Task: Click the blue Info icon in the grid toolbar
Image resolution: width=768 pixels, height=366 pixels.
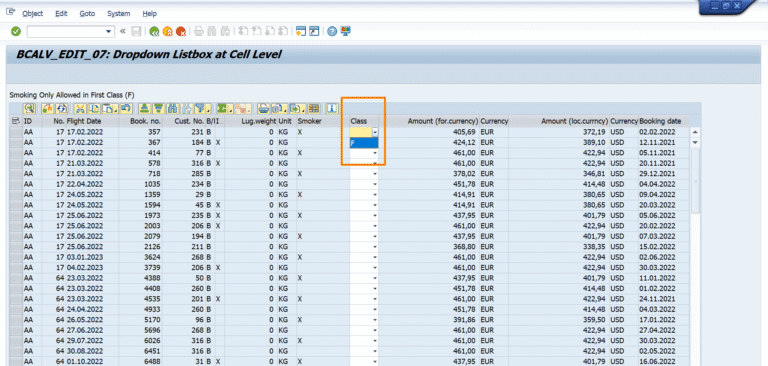Action: coord(333,108)
